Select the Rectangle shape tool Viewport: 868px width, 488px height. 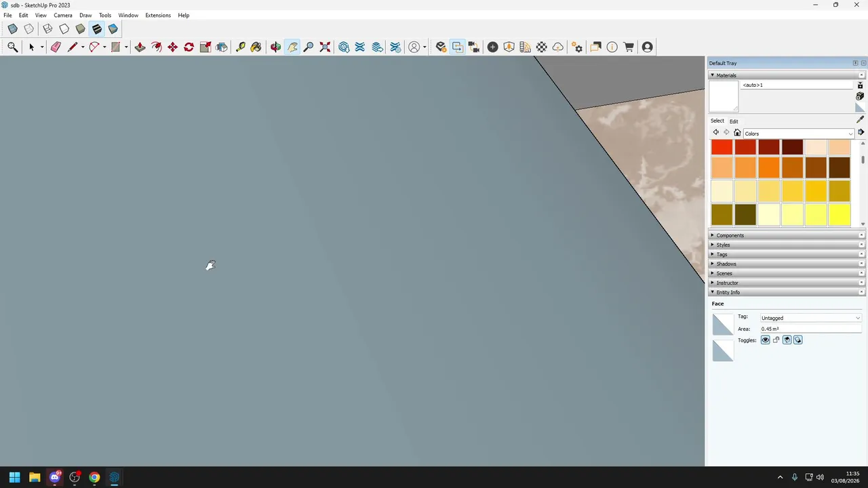(x=116, y=47)
